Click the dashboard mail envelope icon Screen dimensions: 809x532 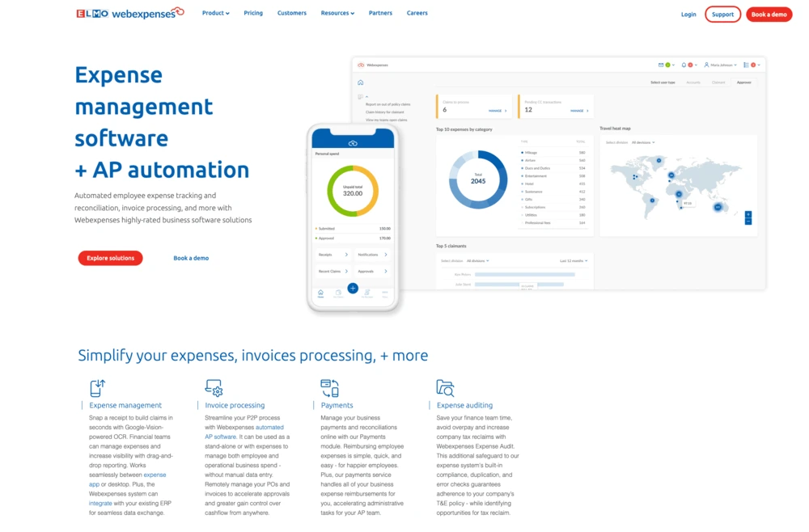click(x=661, y=65)
